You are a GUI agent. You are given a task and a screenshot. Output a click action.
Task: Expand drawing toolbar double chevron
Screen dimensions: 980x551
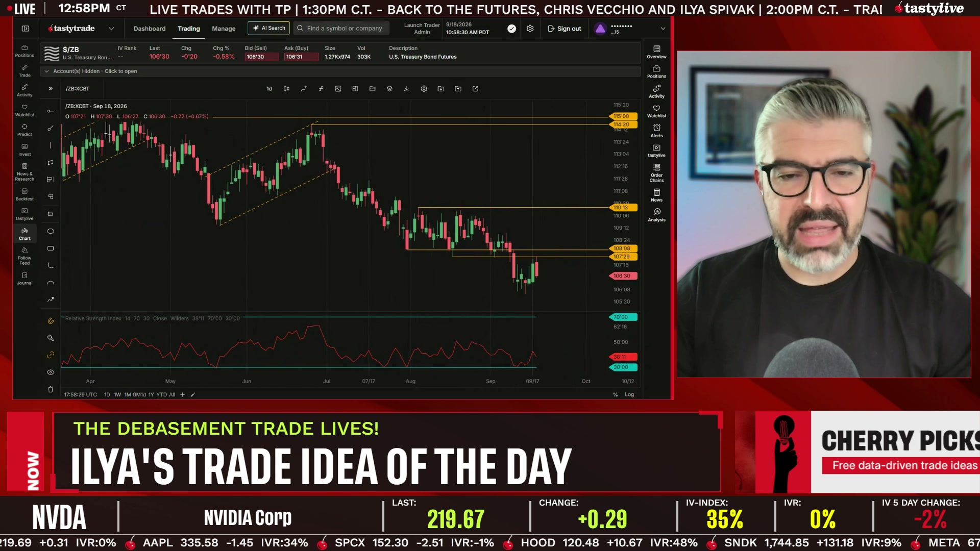51,89
